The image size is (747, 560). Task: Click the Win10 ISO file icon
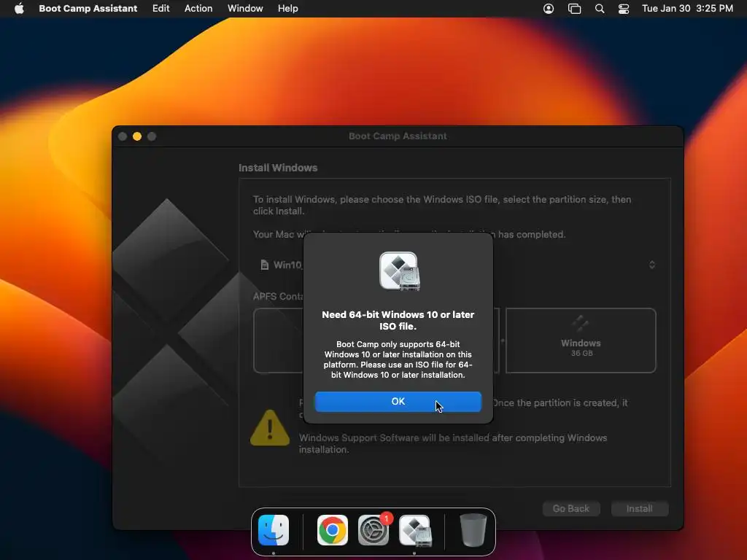point(265,265)
